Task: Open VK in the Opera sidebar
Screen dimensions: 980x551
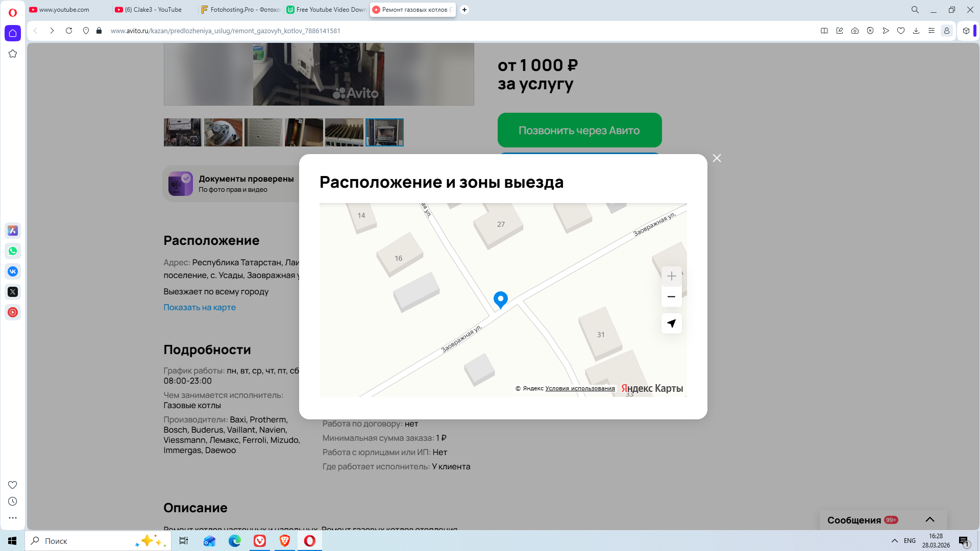Action: pyautogui.click(x=13, y=271)
